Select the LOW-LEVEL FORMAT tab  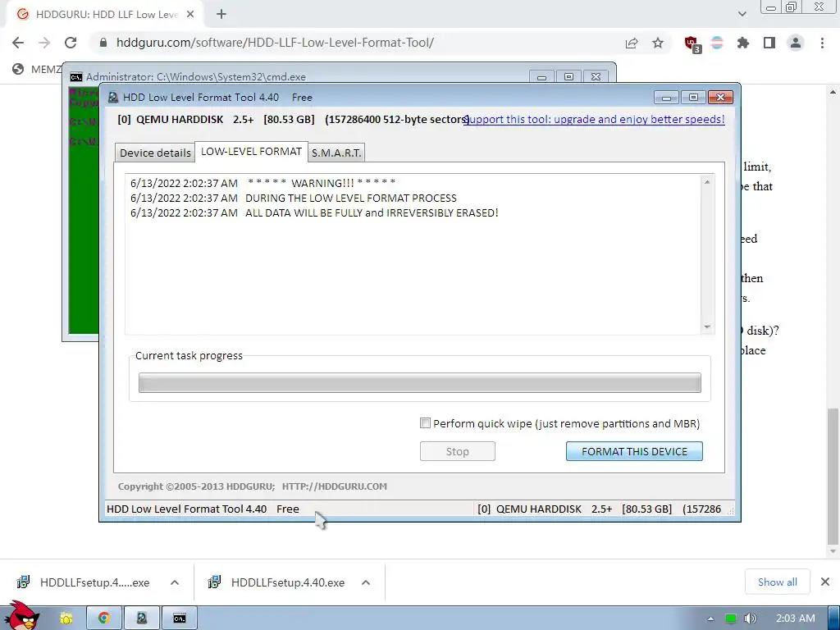pos(251,152)
